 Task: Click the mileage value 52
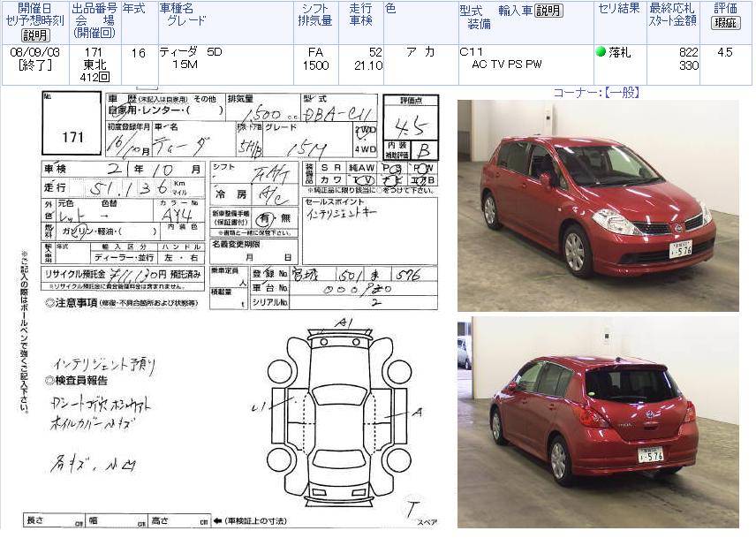pos(375,52)
